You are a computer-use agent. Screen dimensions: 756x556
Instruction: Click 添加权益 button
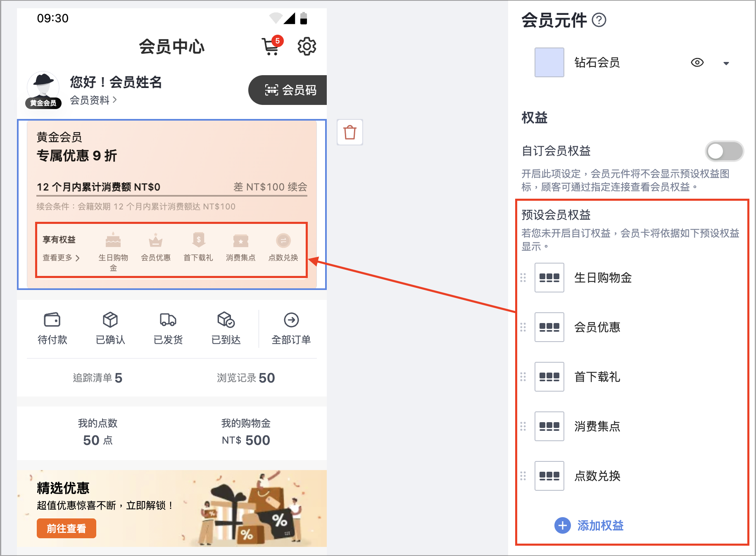tap(589, 525)
